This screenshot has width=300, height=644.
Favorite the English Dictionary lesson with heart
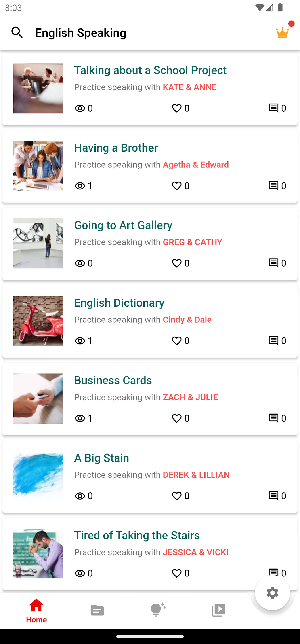tap(177, 341)
